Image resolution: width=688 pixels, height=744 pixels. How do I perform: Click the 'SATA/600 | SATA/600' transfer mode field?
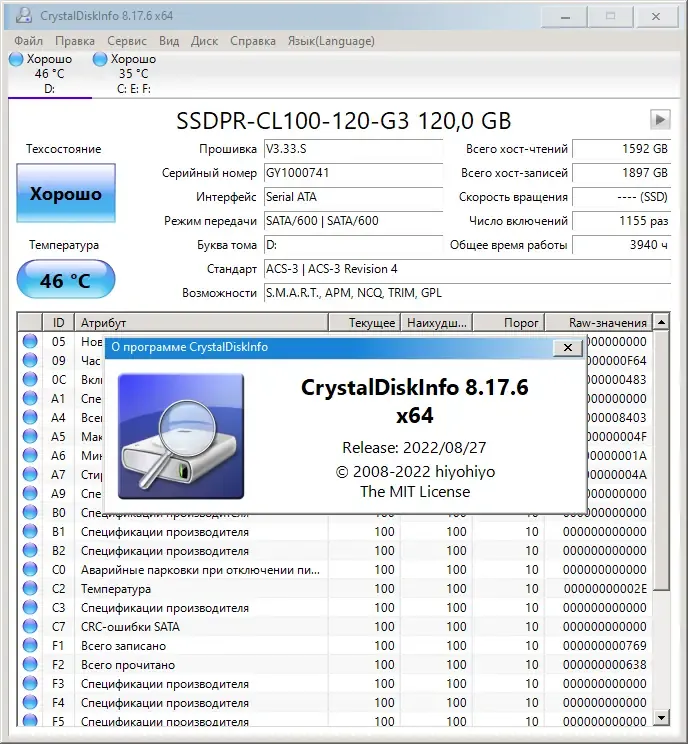click(x=353, y=221)
